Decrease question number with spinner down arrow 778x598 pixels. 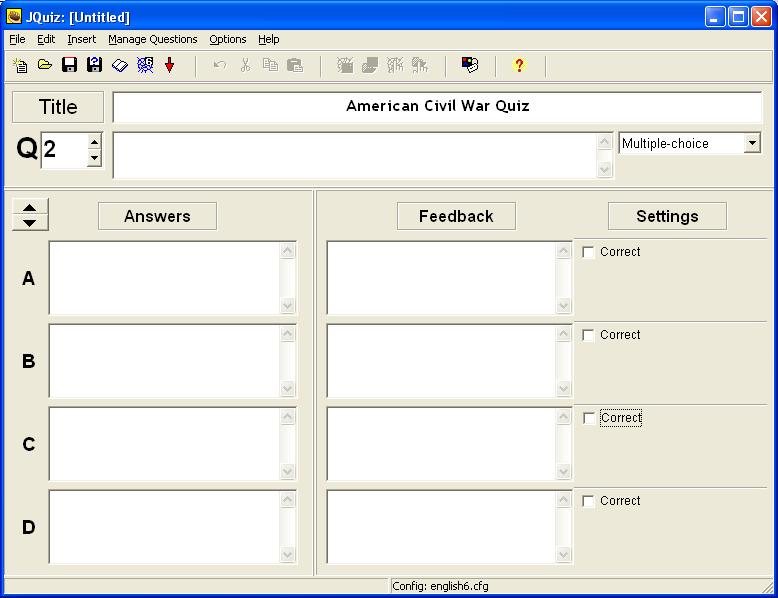pyautogui.click(x=94, y=158)
